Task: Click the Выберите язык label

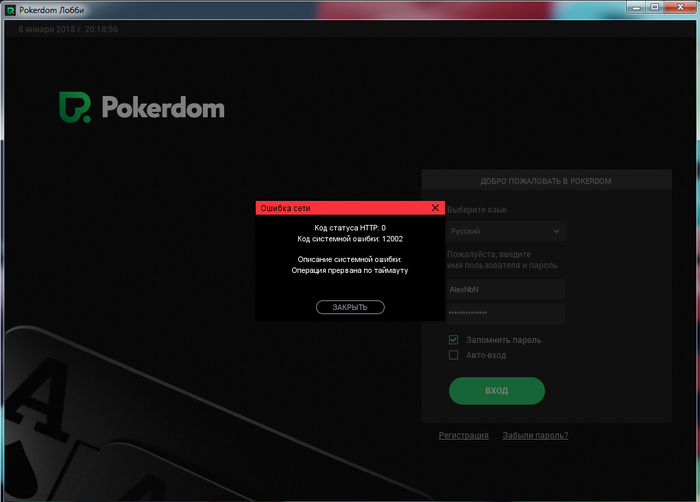Action: click(477, 209)
